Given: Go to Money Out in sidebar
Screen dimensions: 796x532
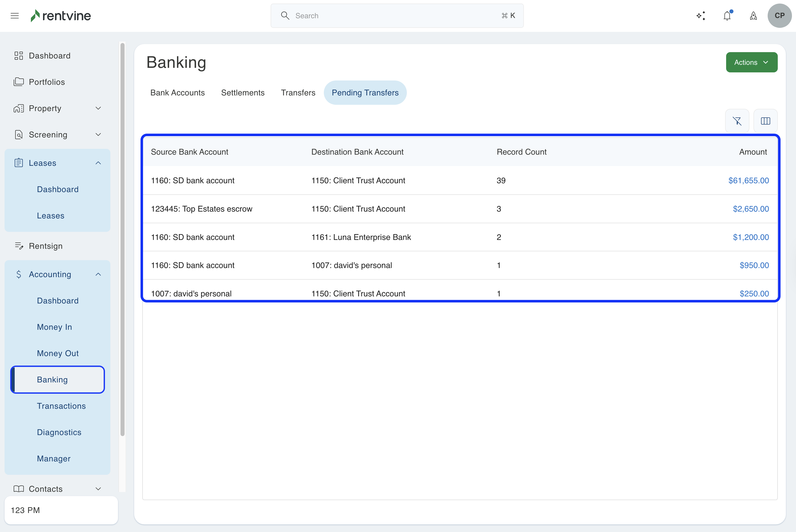Looking at the screenshot, I should [58, 353].
